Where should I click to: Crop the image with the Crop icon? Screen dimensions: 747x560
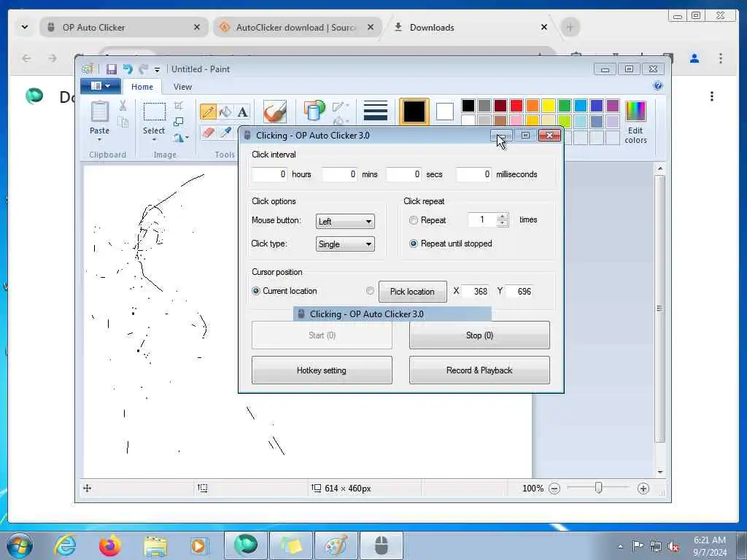[179, 106]
